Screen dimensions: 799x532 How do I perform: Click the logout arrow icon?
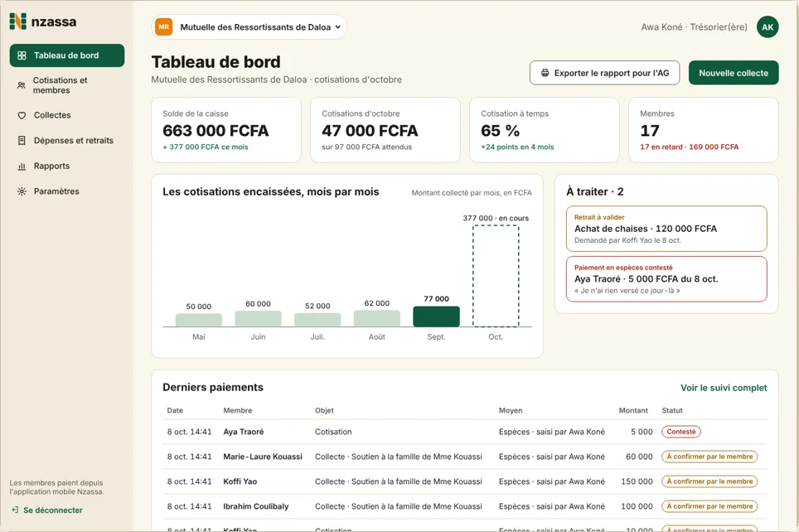coord(15,510)
